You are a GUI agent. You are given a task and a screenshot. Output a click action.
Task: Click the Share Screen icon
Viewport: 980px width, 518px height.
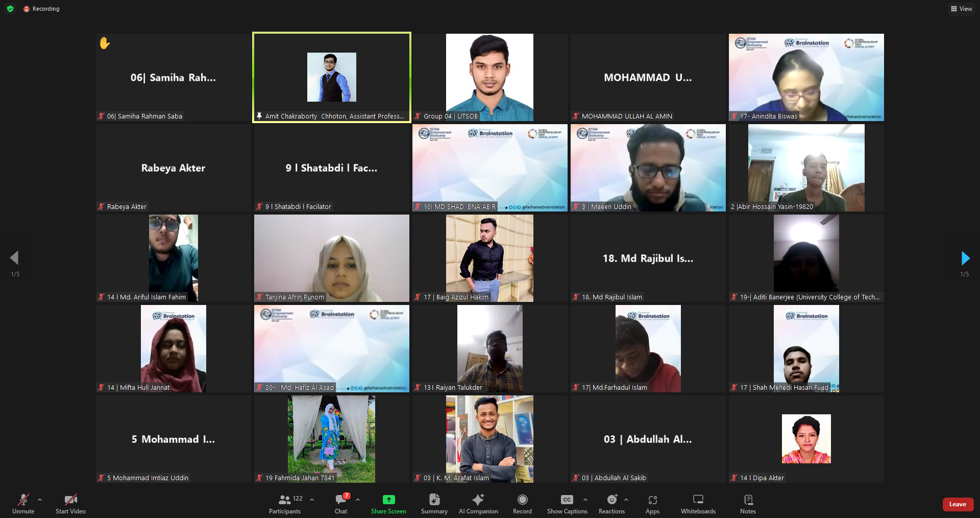tap(388, 500)
